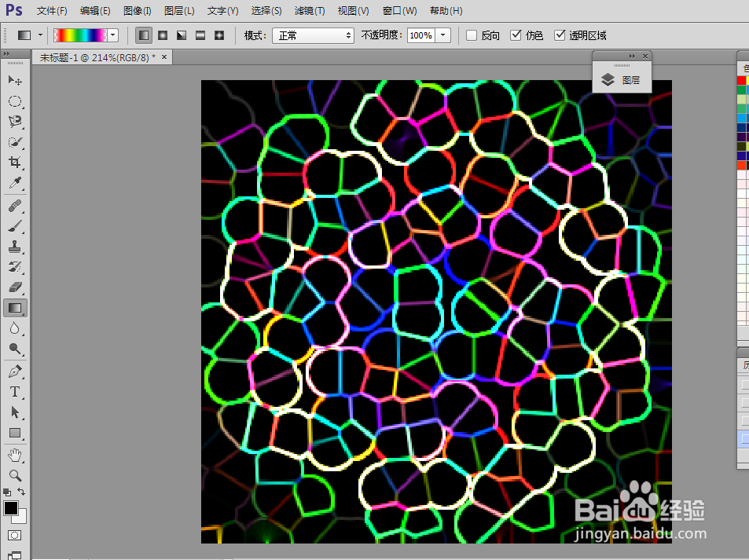Screen dimensions: 749x560
Task: Click the rainbow gradient preview swatch
Action: coord(80,35)
